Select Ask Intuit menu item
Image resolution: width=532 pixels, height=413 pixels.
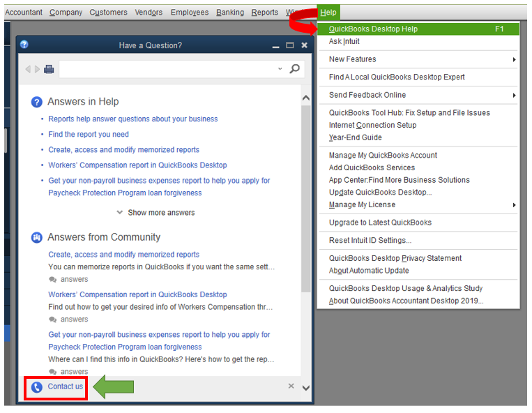pyautogui.click(x=418, y=41)
